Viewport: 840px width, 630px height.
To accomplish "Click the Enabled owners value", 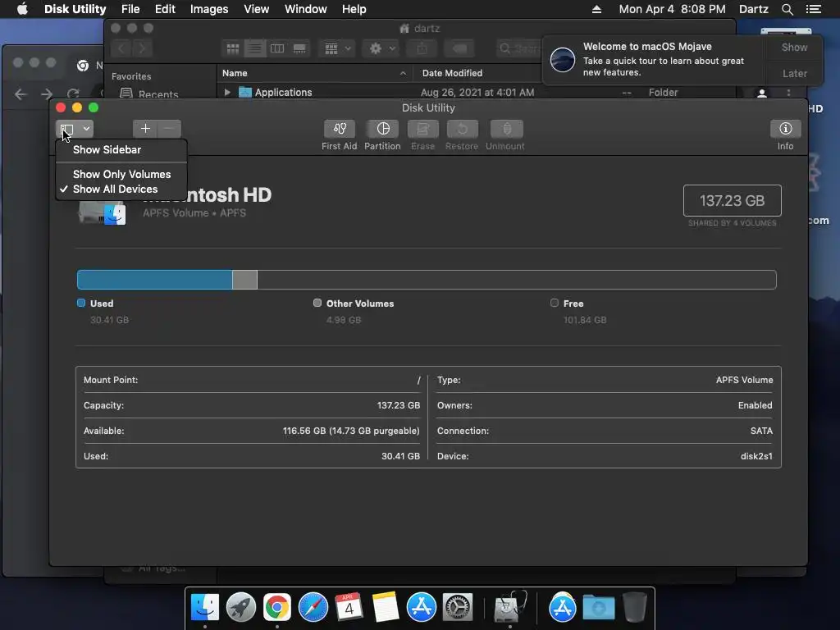I will point(755,405).
